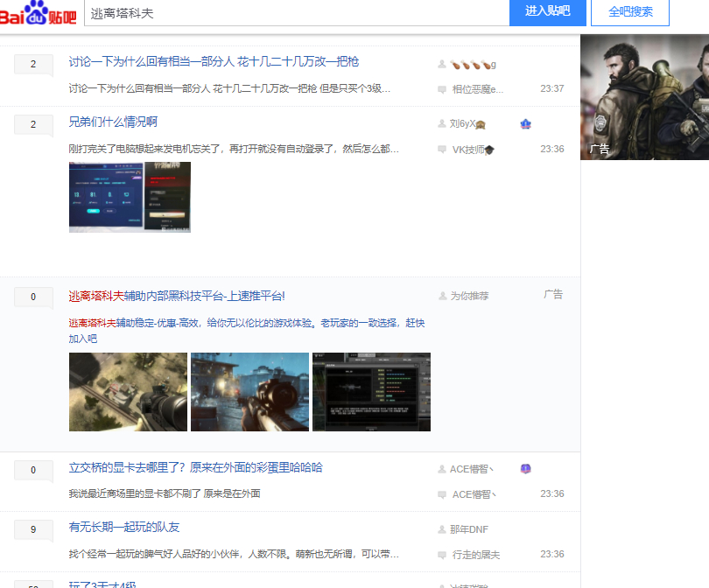Click the 广告 label in the sponsored thread row
This screenshot has height=588, width=709.
553,295
